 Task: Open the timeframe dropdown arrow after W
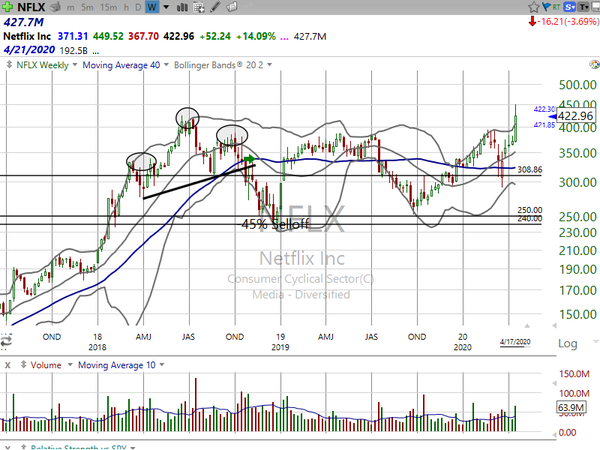click(x=166, y=7)
